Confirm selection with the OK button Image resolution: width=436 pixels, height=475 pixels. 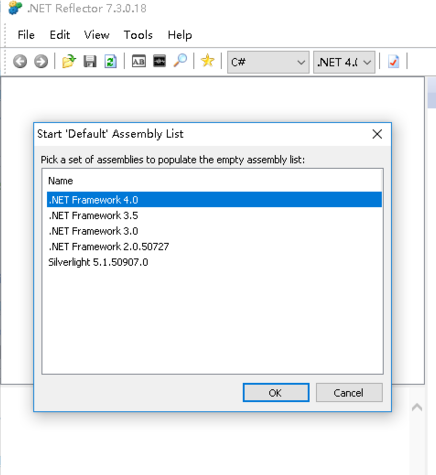point(276,393)
